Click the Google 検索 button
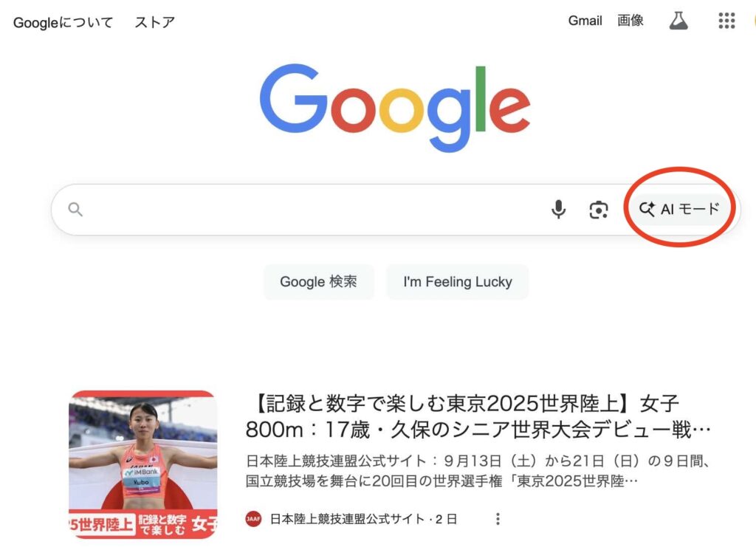 coord(318,281)
